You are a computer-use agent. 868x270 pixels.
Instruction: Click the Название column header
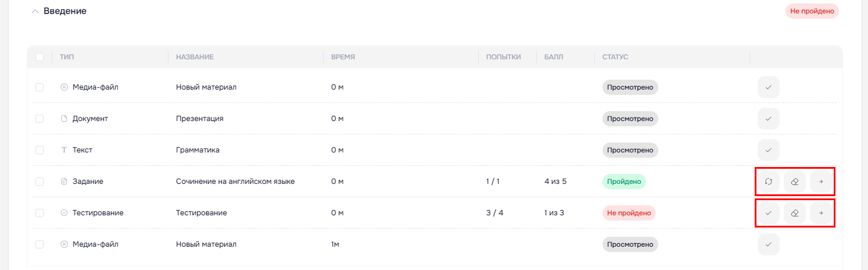tap(195, 57)
